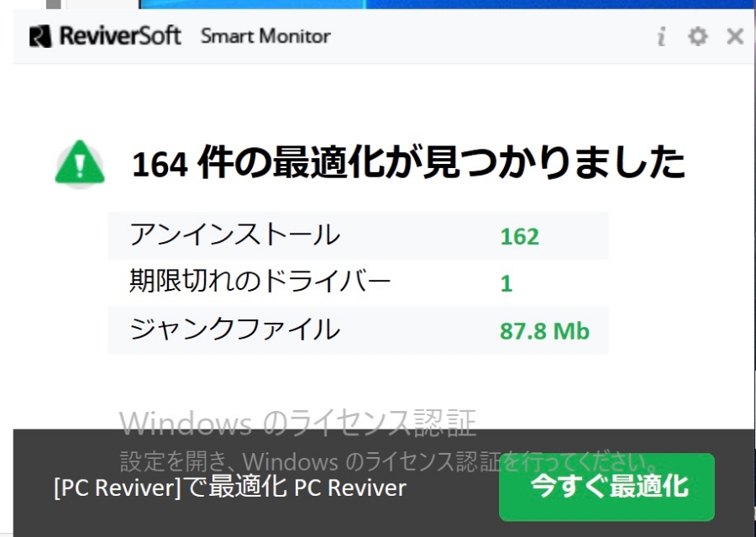
Task: Select the ReviverSoft "R" brand mark
Action: 40,36
